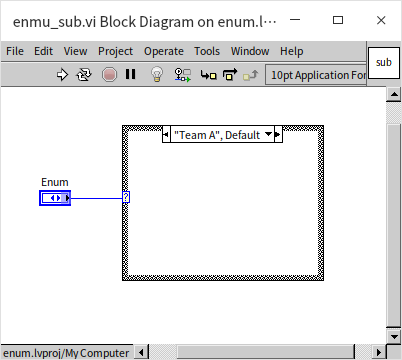Go to previous case with left arrow

(166, 135)
